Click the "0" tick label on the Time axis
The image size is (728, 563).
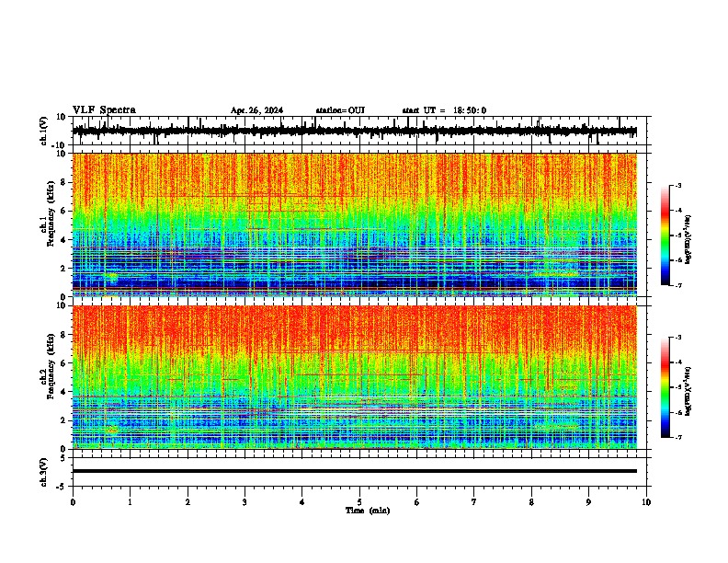[73, 502]
